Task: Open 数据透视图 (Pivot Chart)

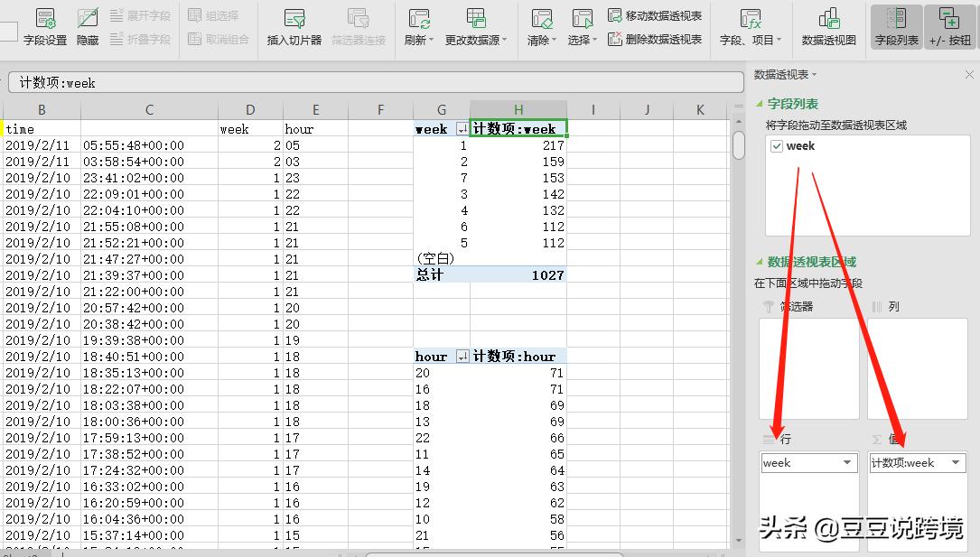Action: coord(828,26)
